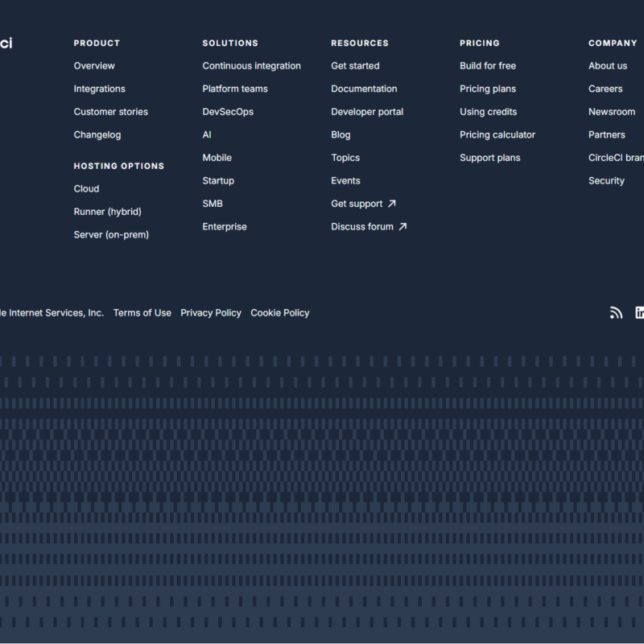Click the CircleCI logo in the footer
Screen dimensions: 644x644
[x=6, y=43]
